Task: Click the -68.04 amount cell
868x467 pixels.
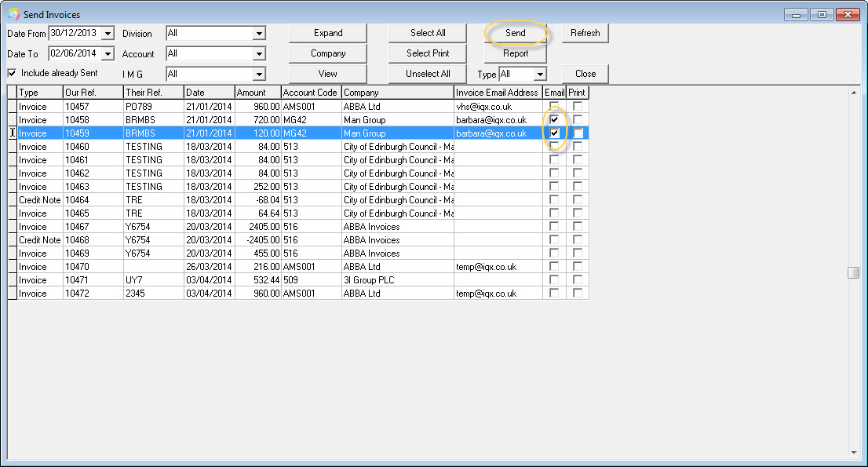Action: [258, 199]
